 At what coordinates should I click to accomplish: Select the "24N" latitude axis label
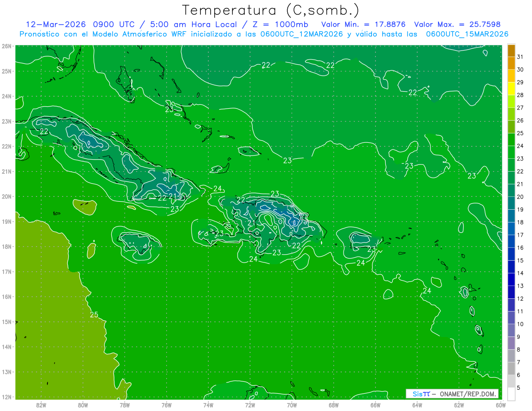coord(7,96)
